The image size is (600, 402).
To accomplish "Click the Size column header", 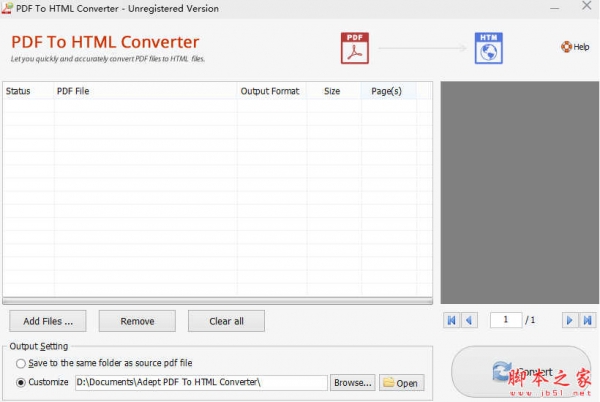I will (x=334, y=91).
